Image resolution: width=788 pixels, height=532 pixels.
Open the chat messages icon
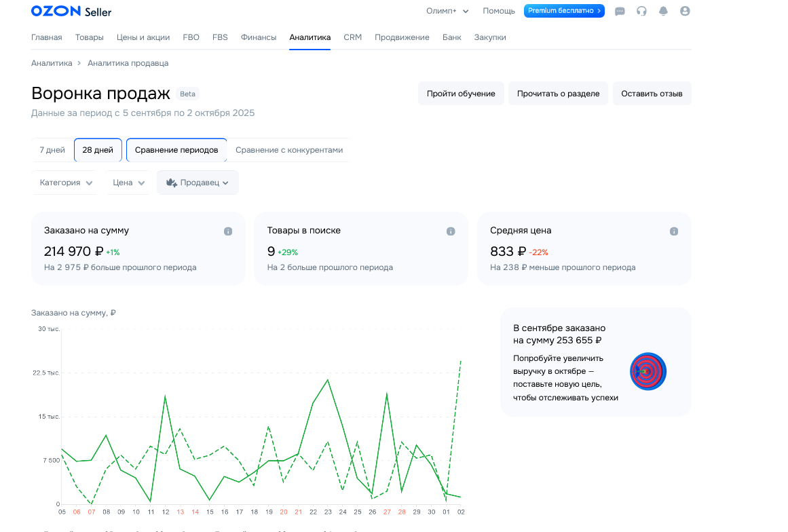point(620,12)
